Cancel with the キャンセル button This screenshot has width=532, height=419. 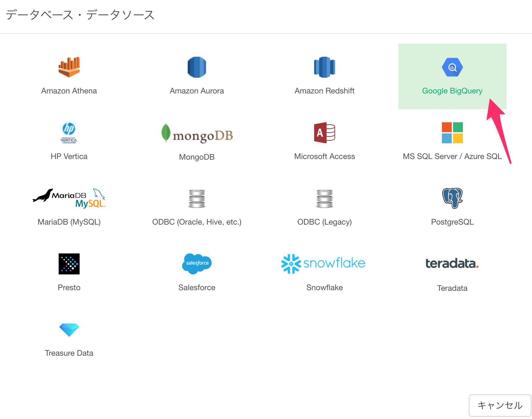coord(500,406)
